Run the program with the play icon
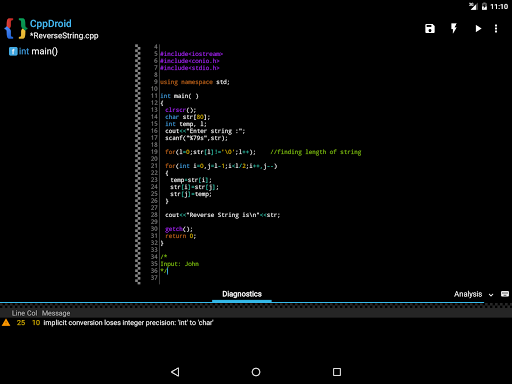Viewport: 512px width, 384px height. point(478,29)
